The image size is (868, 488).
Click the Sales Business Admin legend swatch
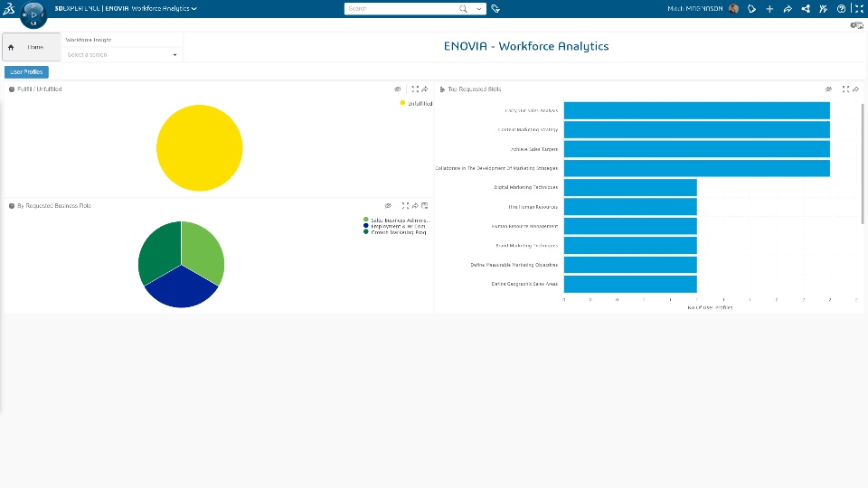click(366, 220)
